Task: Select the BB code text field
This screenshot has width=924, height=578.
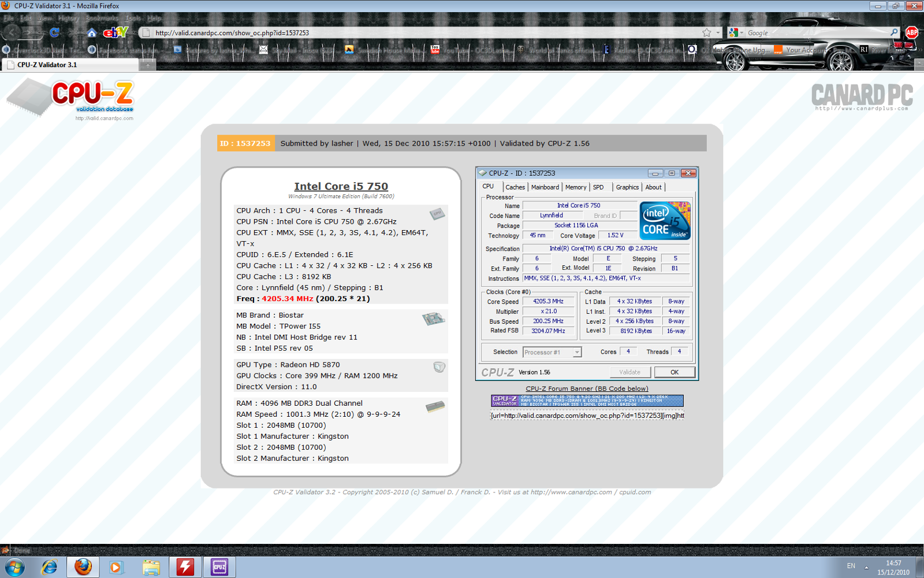Action: (x=587, y=416)
